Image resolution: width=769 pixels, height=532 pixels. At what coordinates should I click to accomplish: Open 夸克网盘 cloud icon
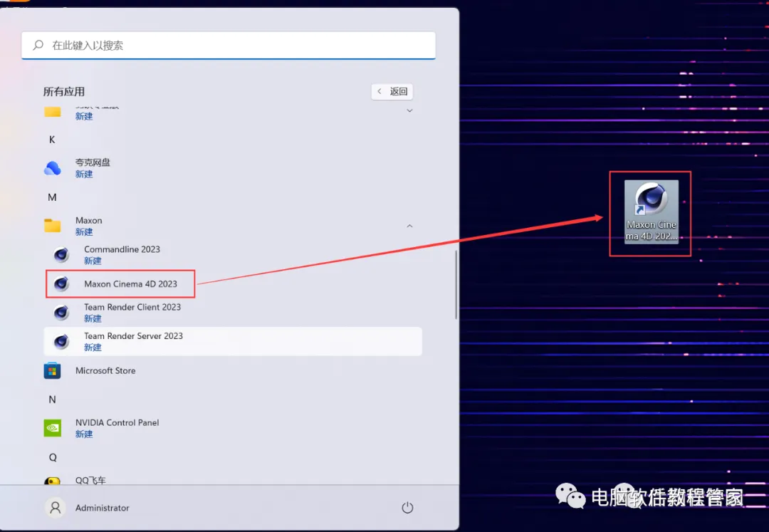pos(53,168)
